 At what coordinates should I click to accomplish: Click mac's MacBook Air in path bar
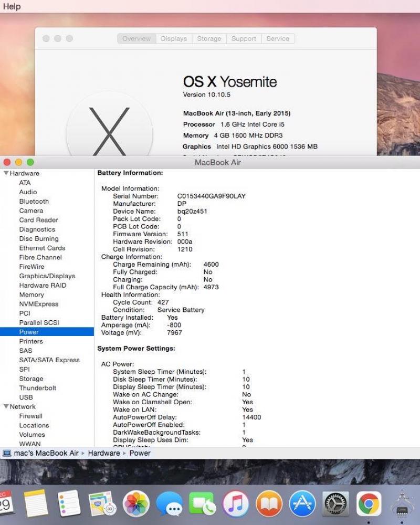point(46,453)
